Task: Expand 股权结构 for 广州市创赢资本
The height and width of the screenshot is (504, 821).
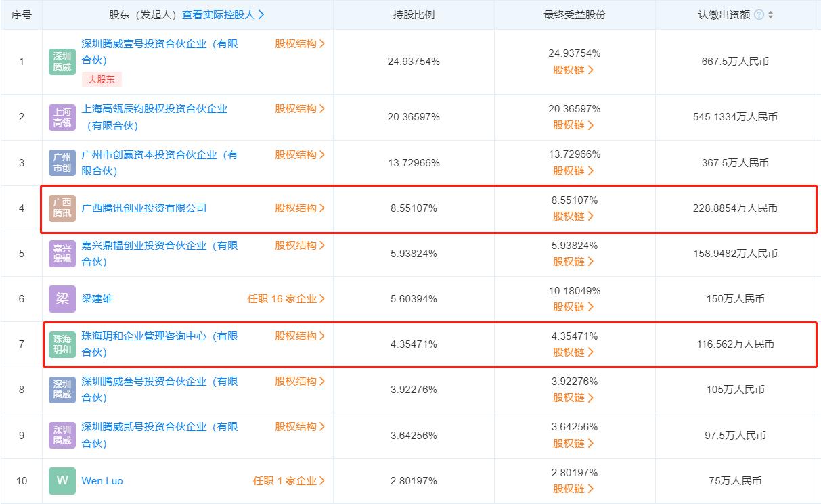Action: click(x=300, y=155)
